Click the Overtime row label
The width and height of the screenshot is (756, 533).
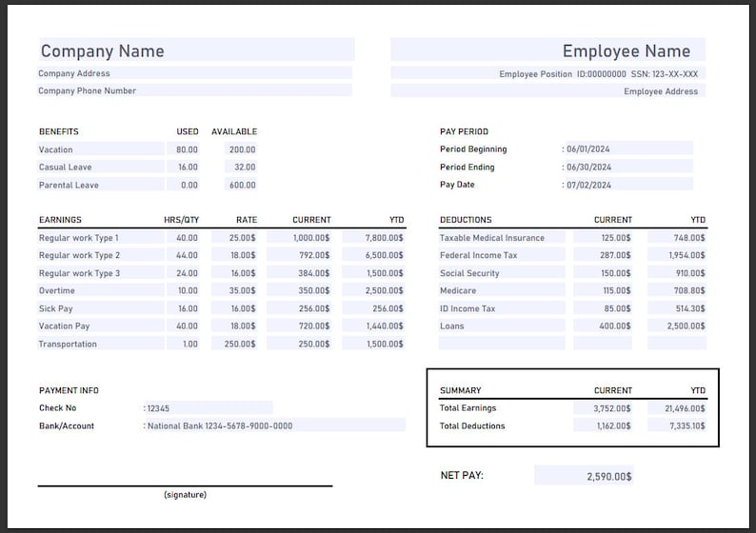pos(57,290)
